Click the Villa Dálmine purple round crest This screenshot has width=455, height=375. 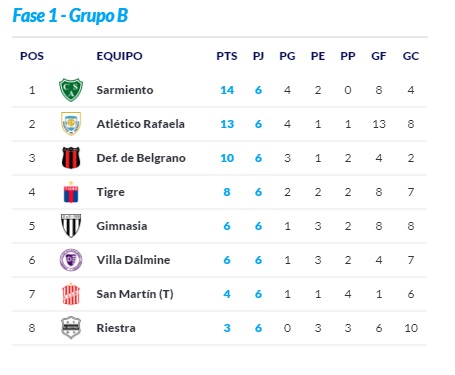(x=71, y=260)
